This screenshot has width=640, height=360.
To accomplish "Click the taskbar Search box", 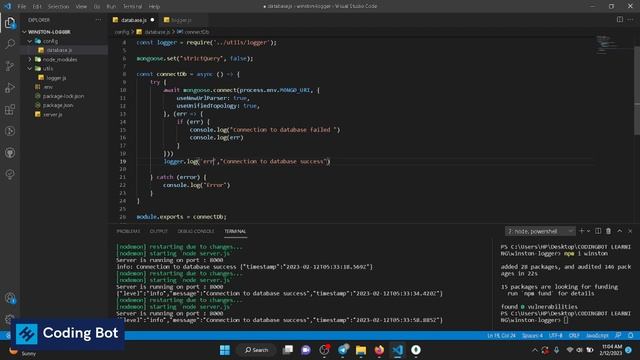I will pos(257,350).
